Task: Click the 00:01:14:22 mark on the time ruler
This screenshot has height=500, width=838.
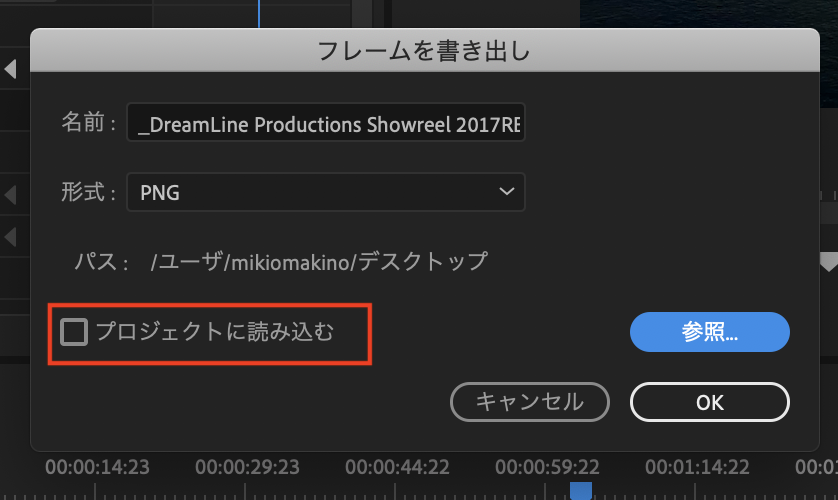Action: (697, 467)
